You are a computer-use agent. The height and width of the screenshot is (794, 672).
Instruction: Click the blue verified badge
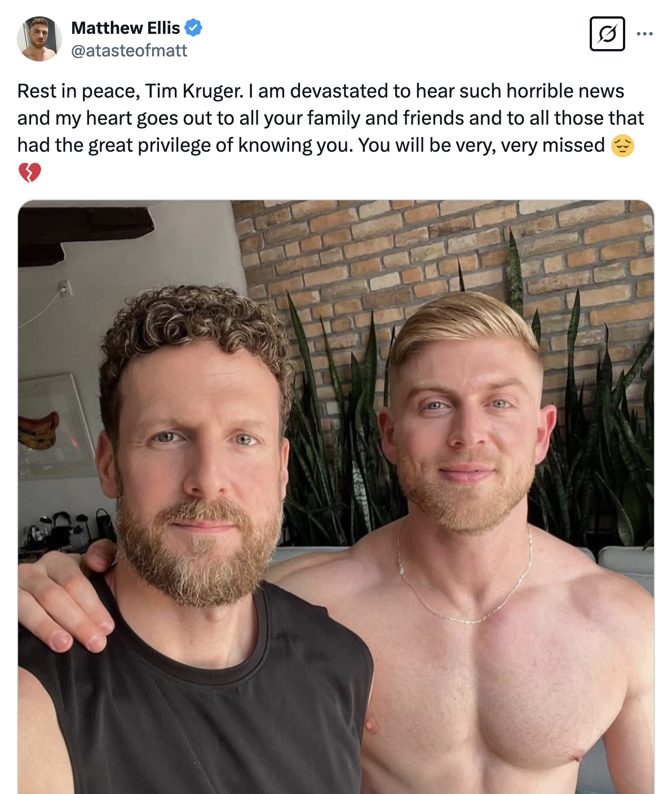[193, 27]
